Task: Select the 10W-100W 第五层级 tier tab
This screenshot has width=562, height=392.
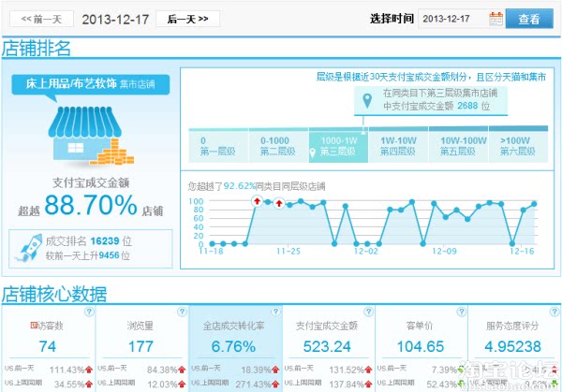Action: [458, 146]
